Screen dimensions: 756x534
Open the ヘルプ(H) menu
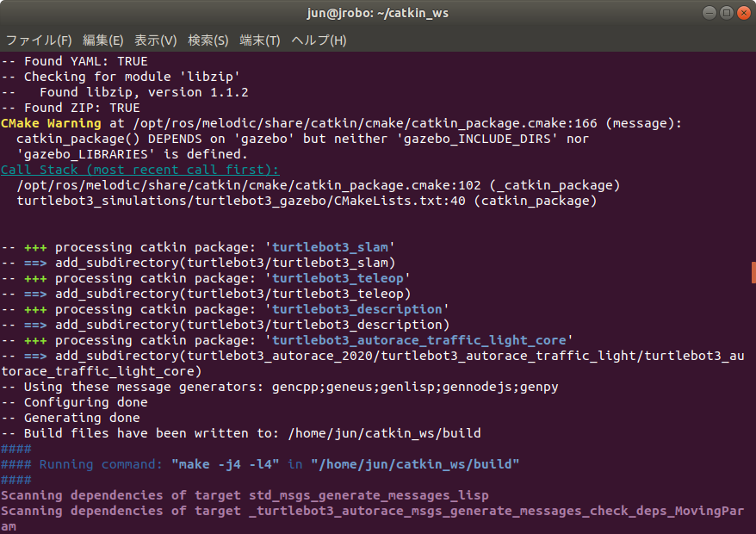click(319, 40)
